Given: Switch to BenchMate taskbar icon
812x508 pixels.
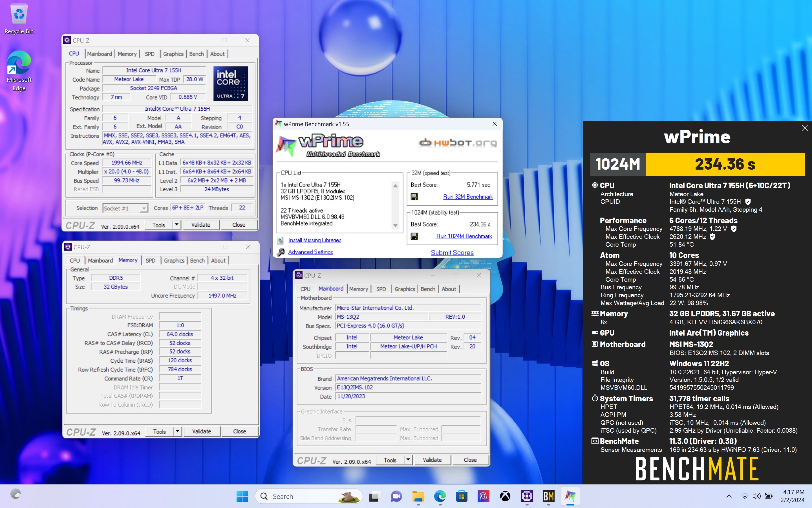Looking at the screenshot, I should [x=549, y=496].
